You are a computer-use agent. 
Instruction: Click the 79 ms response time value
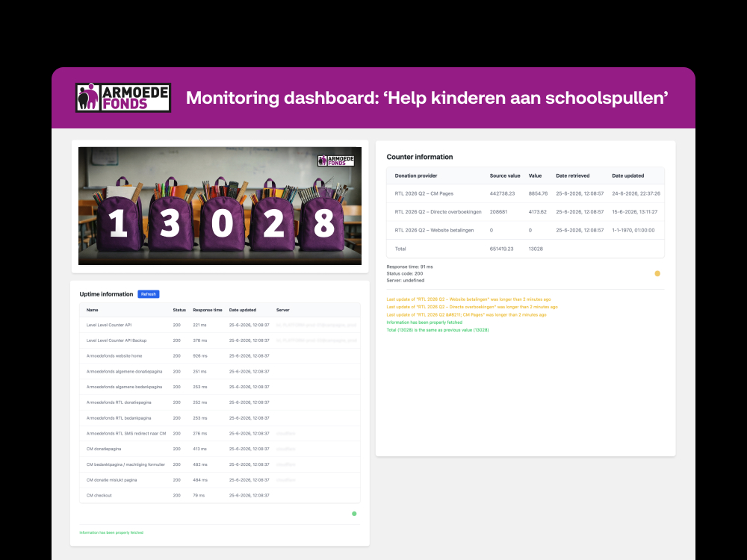click(199, 495)
